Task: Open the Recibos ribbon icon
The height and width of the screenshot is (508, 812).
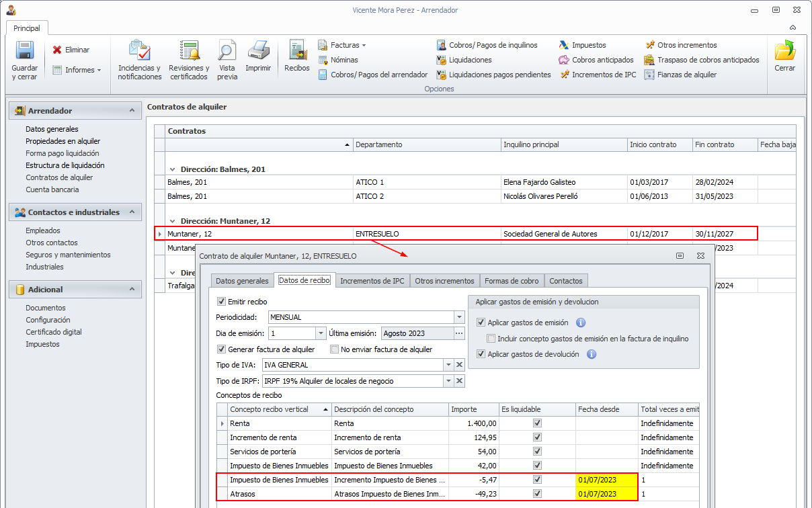Action: tap(296, 52)
